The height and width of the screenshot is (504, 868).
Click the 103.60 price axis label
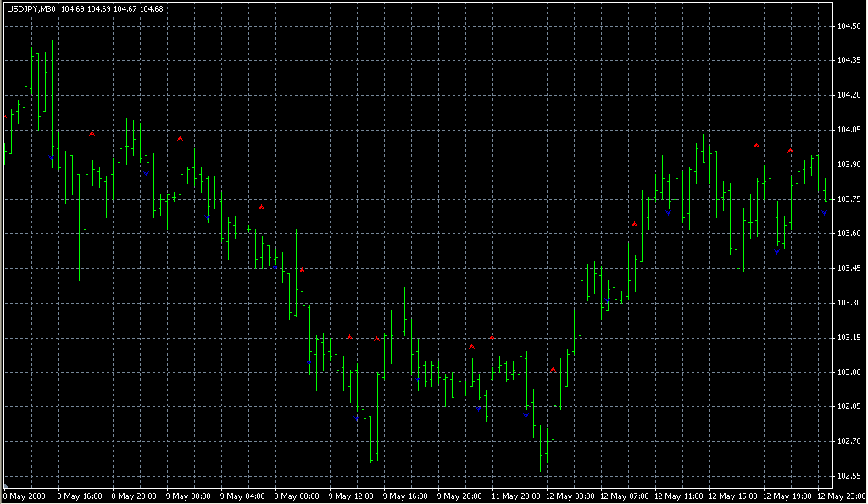[x=849, y=233]
